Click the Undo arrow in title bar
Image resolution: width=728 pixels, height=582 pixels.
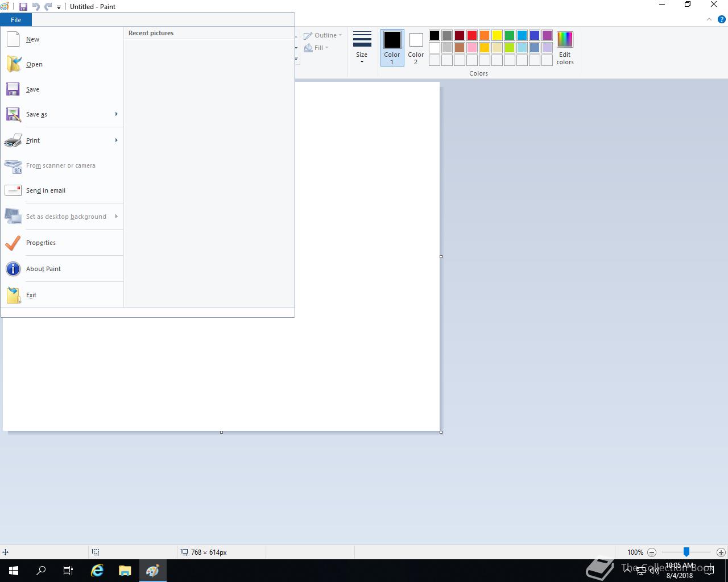(x=36, y=7)
